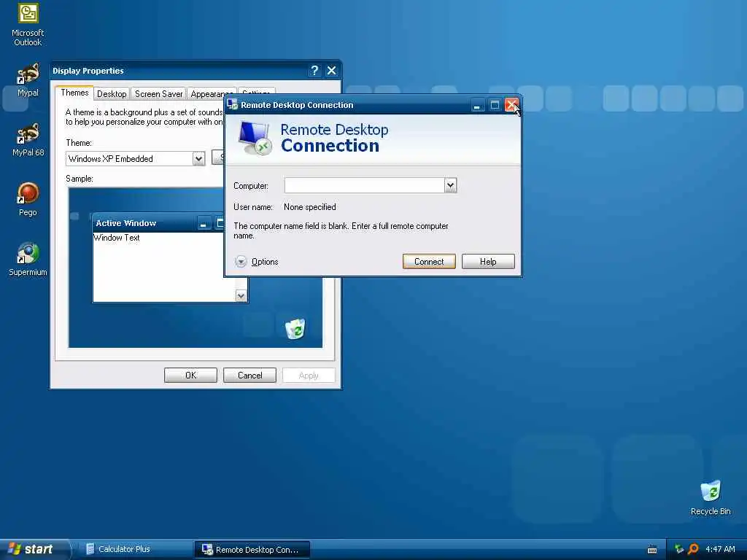Screen dimensions: 747x560
Task: Click the 'None specified' user name text
Action: click(x=309, y=207)
